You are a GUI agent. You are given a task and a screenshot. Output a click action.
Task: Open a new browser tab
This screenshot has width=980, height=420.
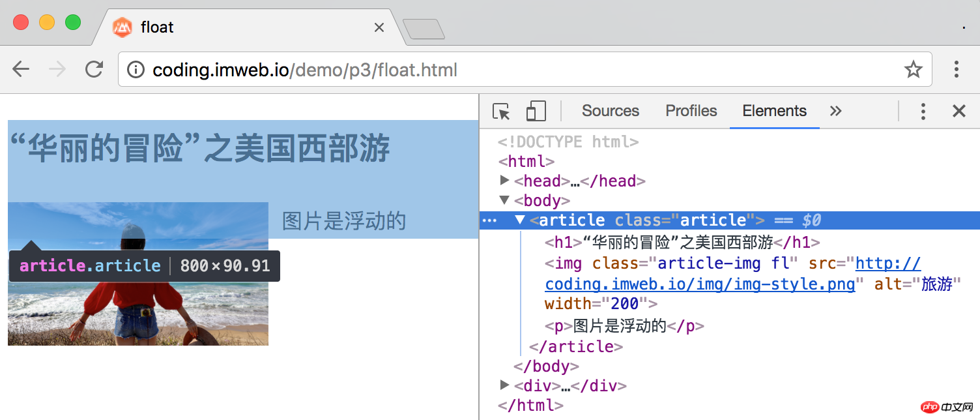[424, 29]
